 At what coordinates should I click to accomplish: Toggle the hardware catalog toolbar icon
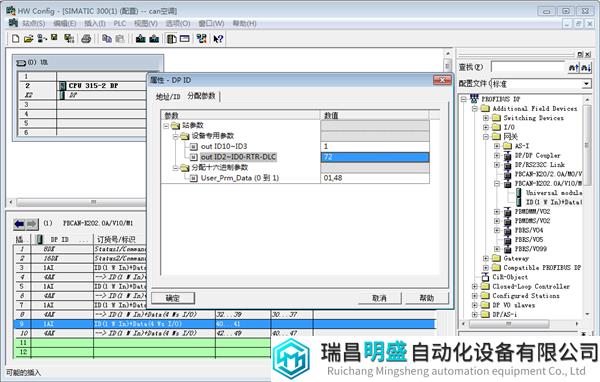[171, 39]
